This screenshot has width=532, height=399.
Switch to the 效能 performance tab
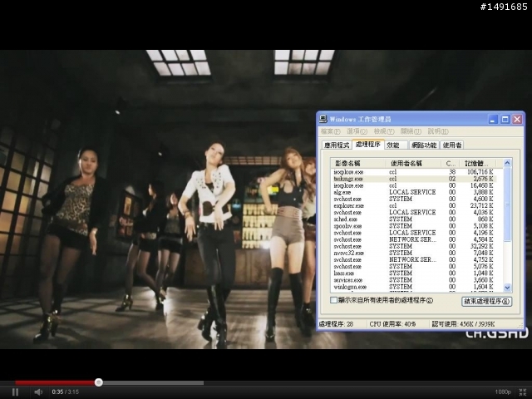[x=396, y=145]
